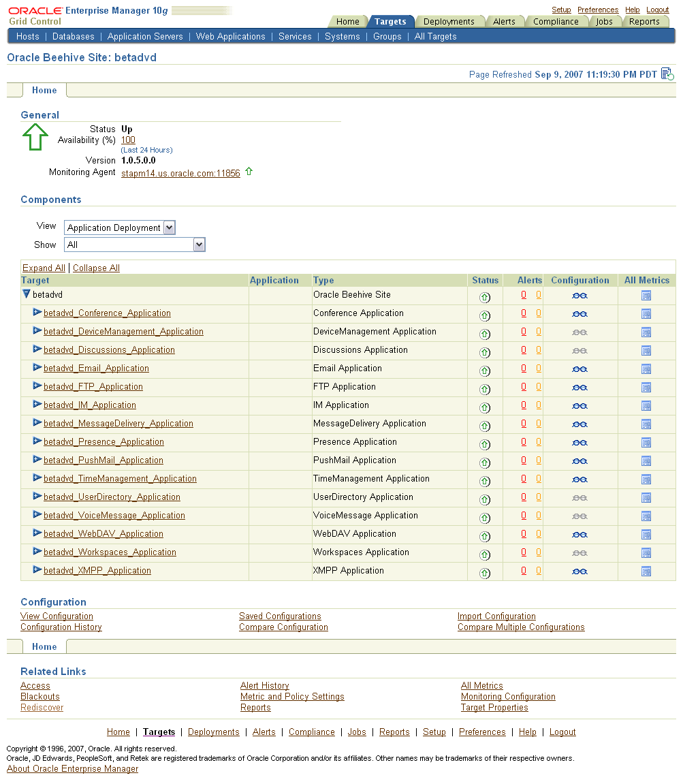Image resolution: width=683 pixels, height=784 pixels.
Task: Open All Metrics icon for DeviceManagement Application
Action: [646, 332]
